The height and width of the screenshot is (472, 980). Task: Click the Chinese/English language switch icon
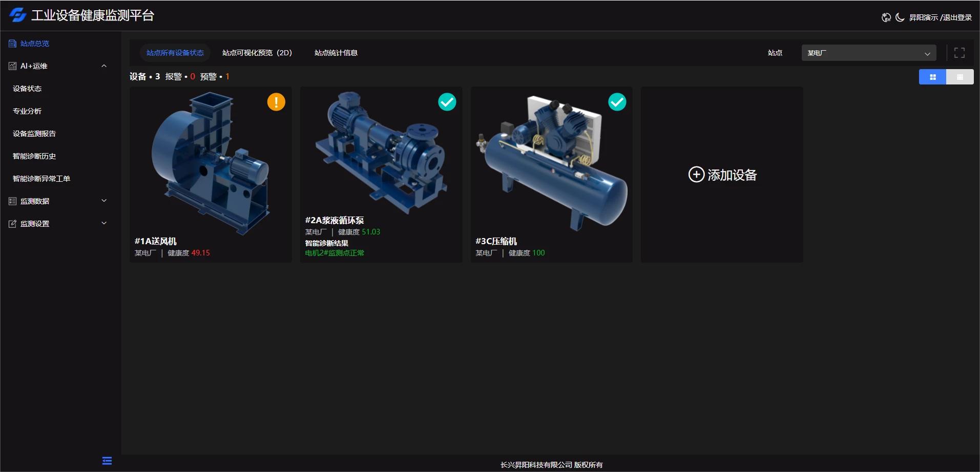coord(886,17)
